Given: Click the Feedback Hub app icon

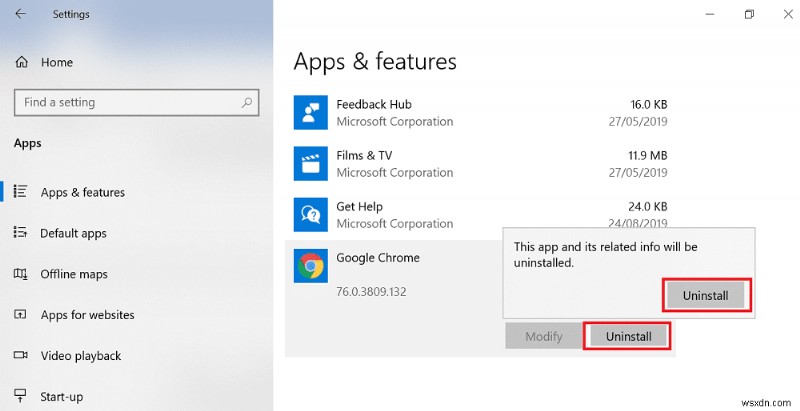Looking at the screenshot, I should (310, 113).
